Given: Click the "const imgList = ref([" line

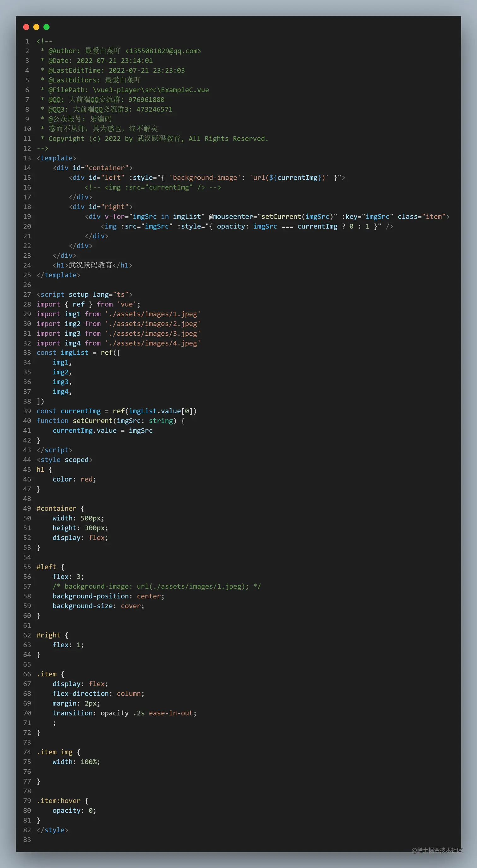Looking at the screenshot, I should (x=79, y=353).
